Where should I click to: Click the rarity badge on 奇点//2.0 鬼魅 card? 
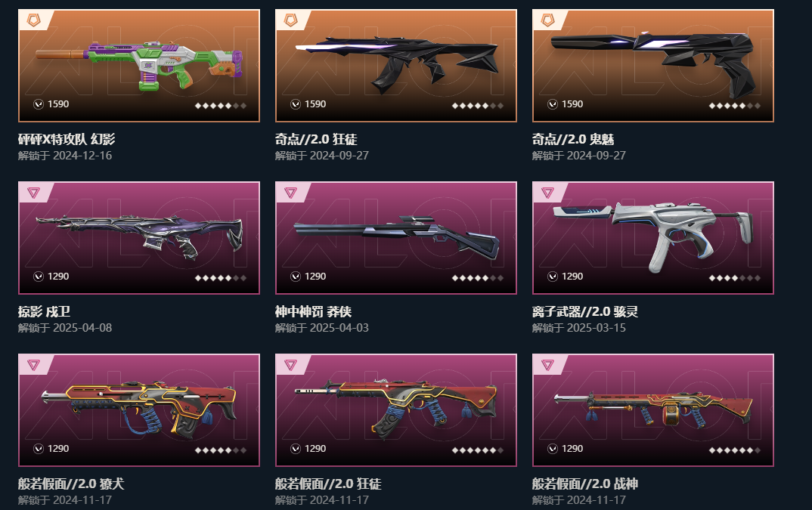[547, 20]
